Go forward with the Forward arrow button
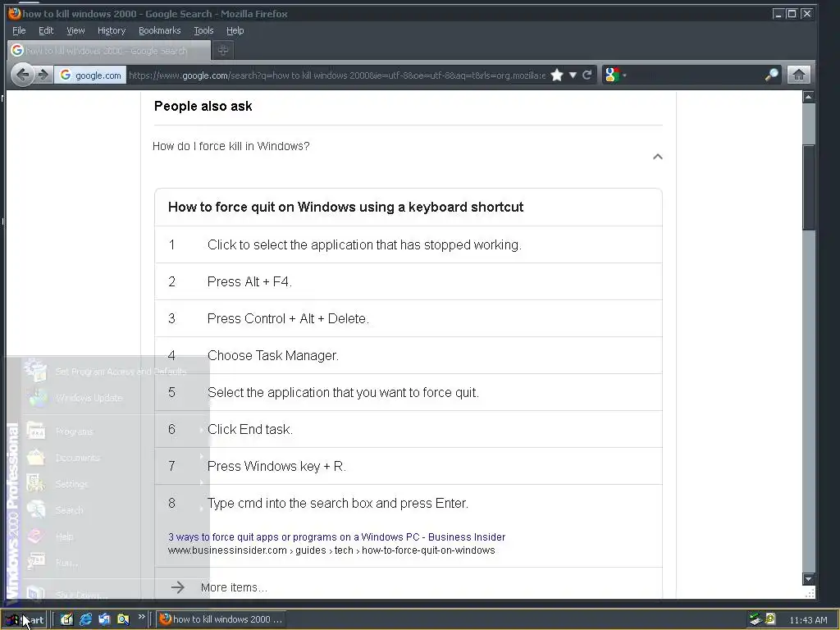The height and width of the screenshot is (630, 840). point(44,75)
